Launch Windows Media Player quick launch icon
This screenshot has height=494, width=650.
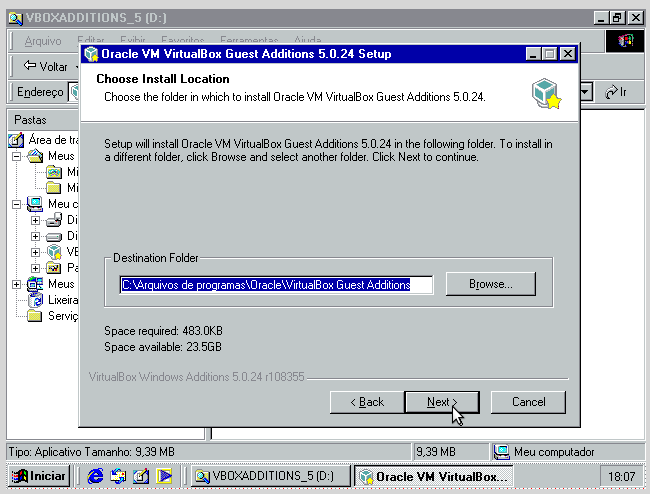tap(164, 476)
